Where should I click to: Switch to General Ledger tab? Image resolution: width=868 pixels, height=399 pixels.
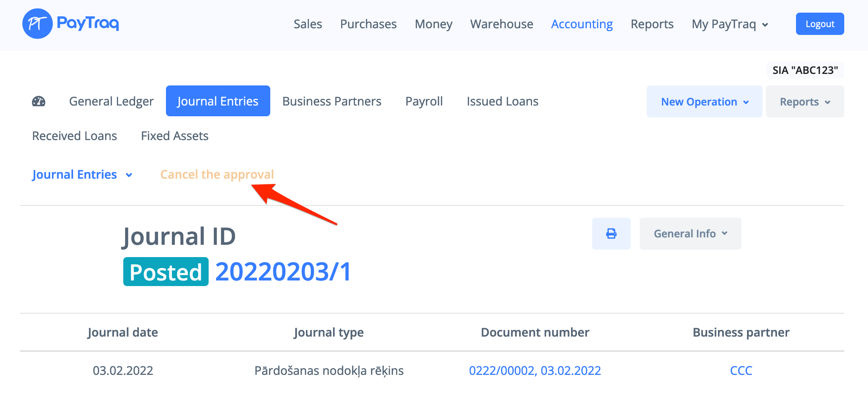111,101
